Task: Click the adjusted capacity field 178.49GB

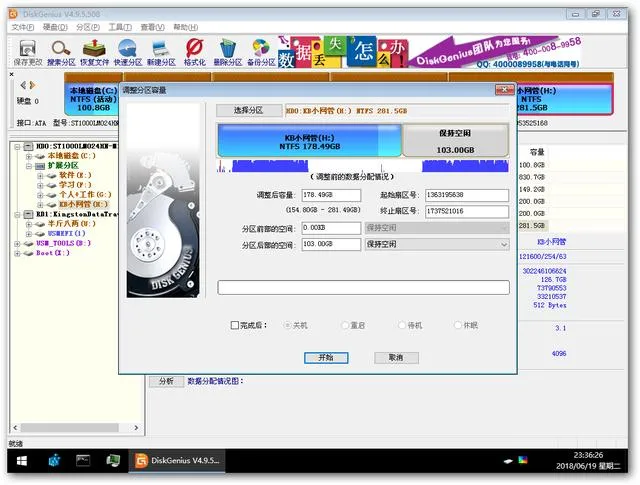Action: (x=331, y=195)
